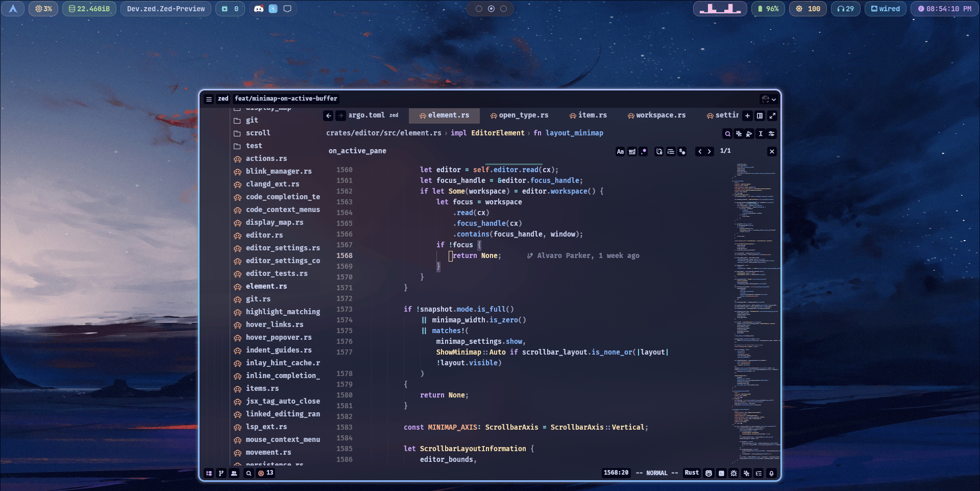This screenshot has height=491, width=980.
Task: Click the notification bell in the status bar
Action: 771,473
